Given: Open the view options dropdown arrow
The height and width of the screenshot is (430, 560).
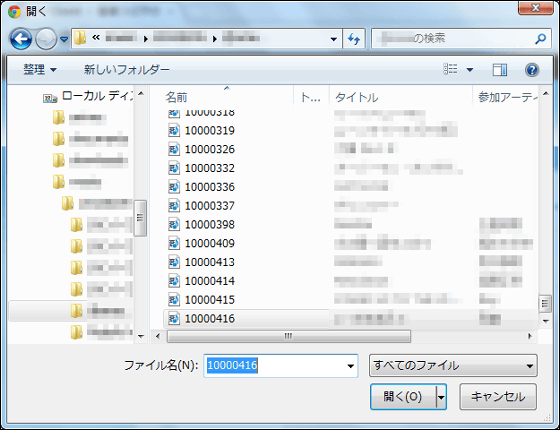Looking at the screenshot, I should [x=470, y=70].
